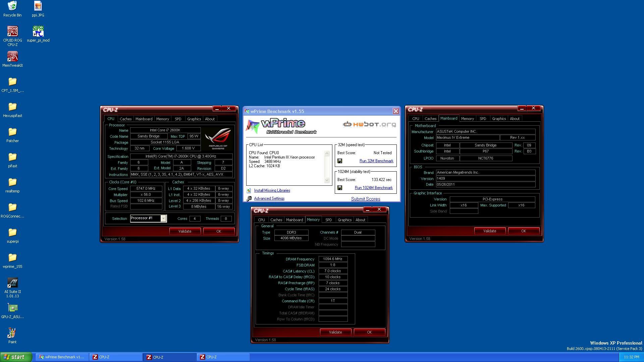Screen dimensions: 644x362
Task: Select Memory tab in mainboard CPU-Z window
Action: coord(468,119)
